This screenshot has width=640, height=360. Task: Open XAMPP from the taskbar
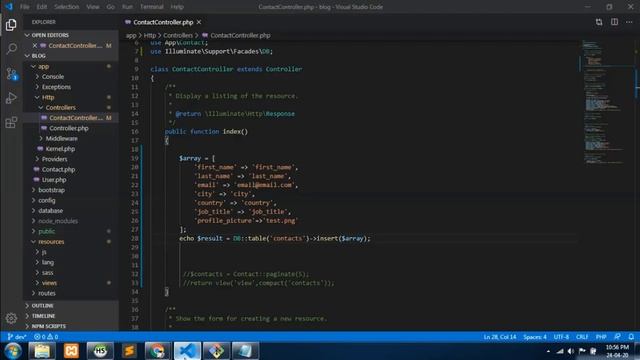click(x=71, y=351)
